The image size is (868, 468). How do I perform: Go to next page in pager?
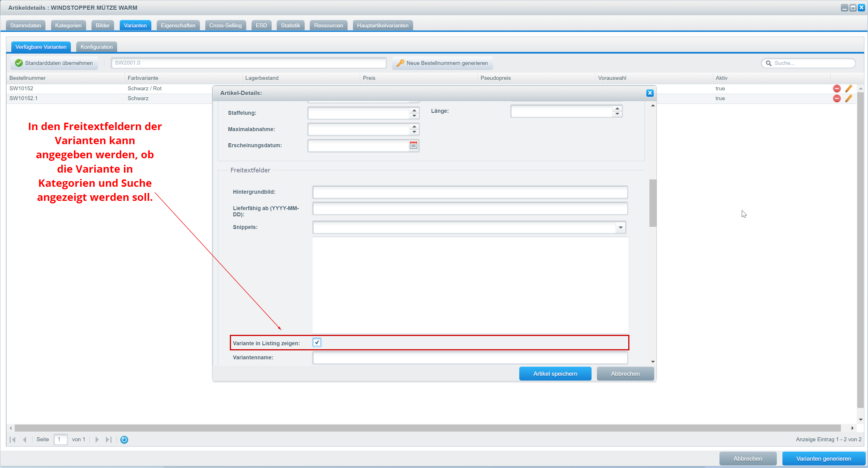[97, 440]
